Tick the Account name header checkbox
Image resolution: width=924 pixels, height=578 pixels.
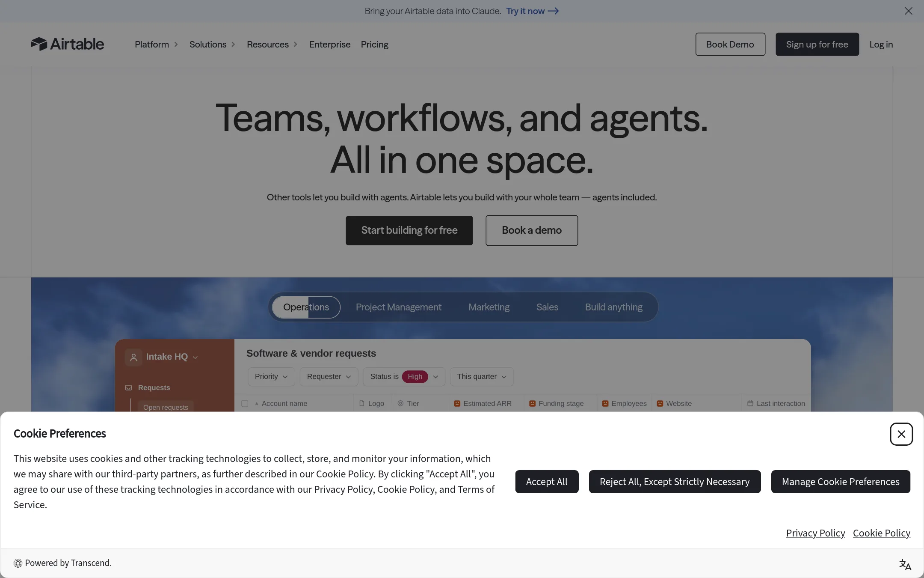pyautogui.click(x=245, y=403)
